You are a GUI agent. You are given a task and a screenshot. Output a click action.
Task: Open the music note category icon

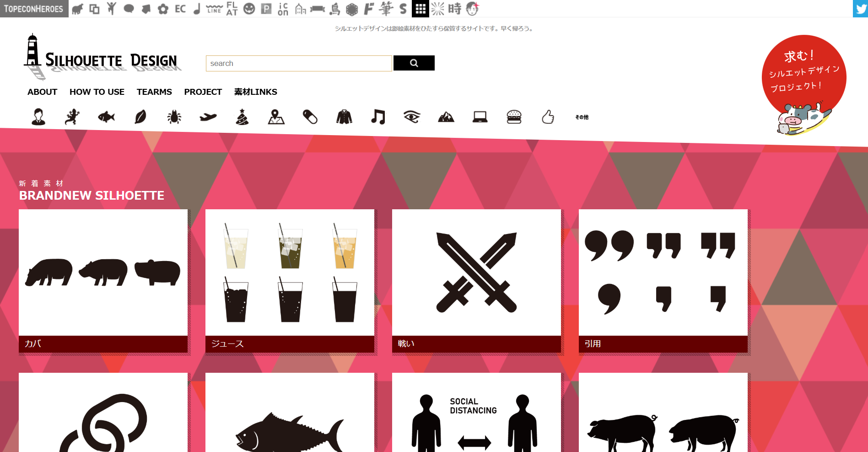378,117
